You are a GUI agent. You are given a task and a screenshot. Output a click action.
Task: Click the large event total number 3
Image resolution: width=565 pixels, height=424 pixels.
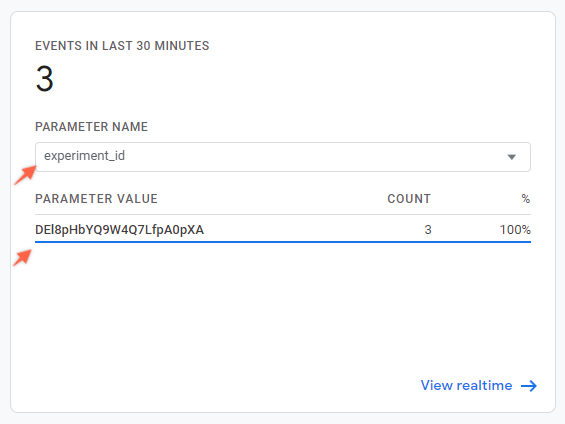[45, 78]
